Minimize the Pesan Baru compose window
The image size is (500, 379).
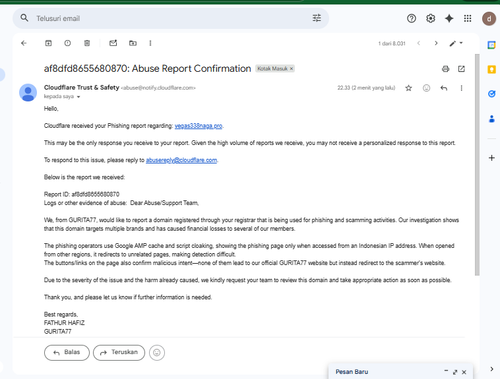446,371
